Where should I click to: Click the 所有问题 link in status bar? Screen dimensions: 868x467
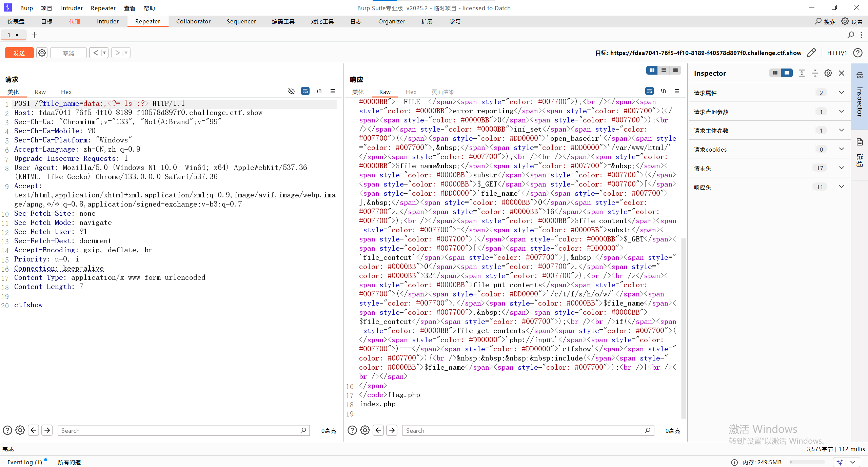69,462
